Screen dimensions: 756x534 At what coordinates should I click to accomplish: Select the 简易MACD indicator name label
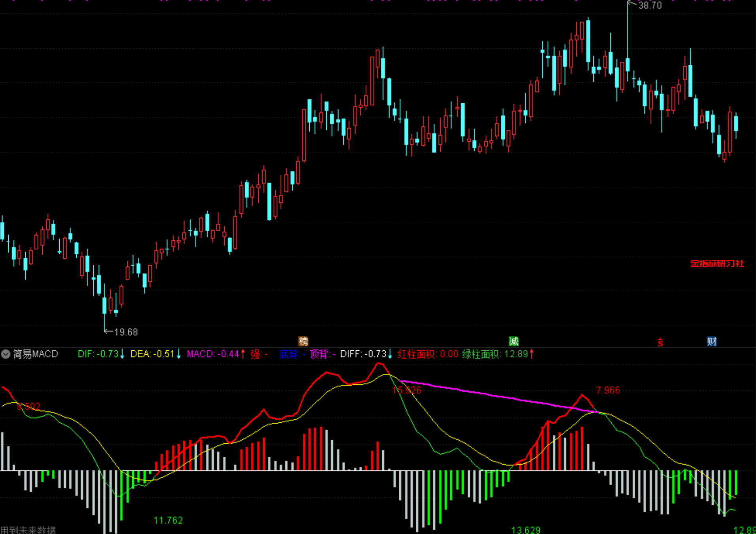[x=36, y=354]
